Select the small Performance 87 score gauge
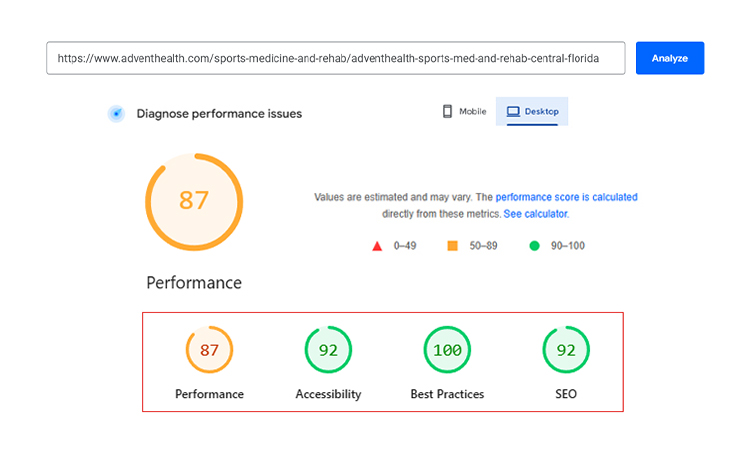Viewport: 750px width, 450px height. click(x=209, y=351)
